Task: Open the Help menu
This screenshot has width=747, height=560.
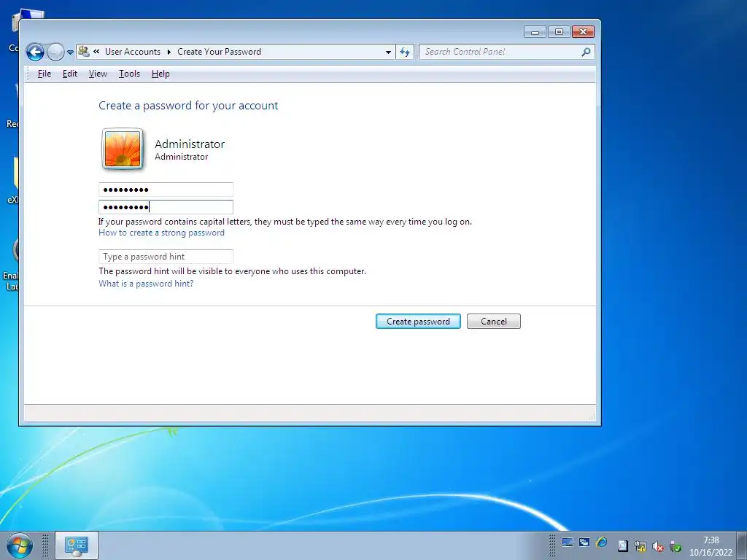Action: point(160,74)
